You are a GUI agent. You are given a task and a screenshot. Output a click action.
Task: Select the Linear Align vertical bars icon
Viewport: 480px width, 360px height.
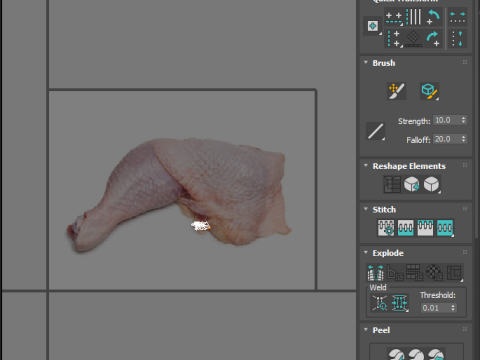(414, 17)
